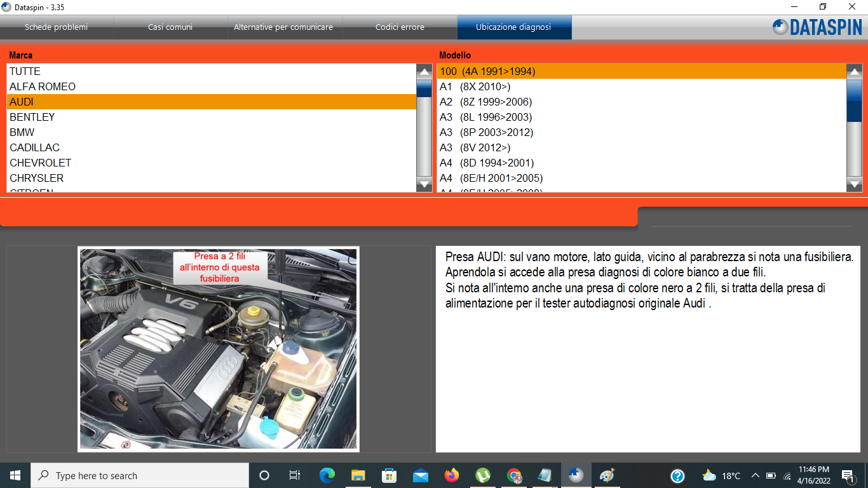Launch Microsoft Edge from taskbar

pyautogui.click(x=327, y=475)
